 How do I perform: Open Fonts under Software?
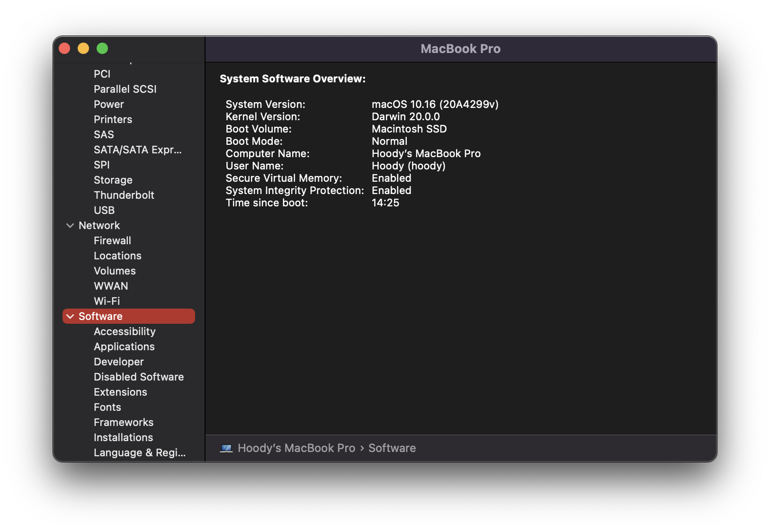pyautogui.click(x=107, y=407)
